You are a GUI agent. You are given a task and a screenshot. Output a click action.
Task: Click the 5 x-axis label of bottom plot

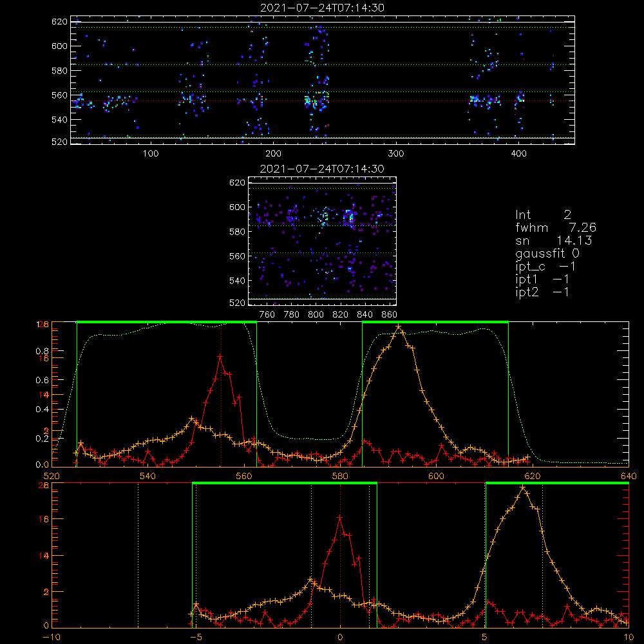click(484, 637)
